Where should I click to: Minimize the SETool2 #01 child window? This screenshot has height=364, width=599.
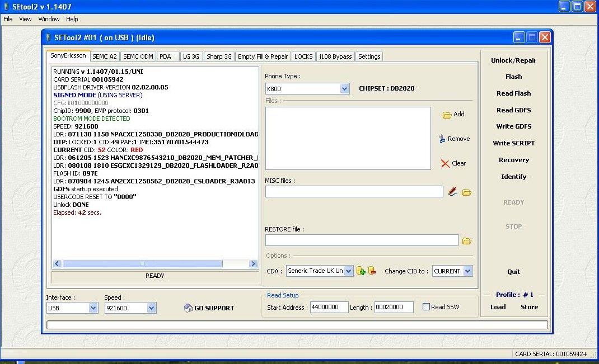click(x=518, y=37)
